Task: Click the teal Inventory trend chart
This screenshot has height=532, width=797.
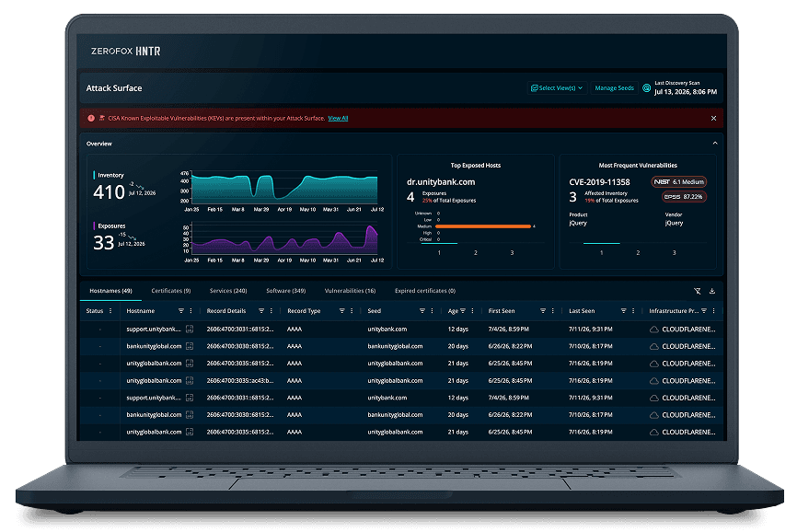Action: [x=284, y=188]
